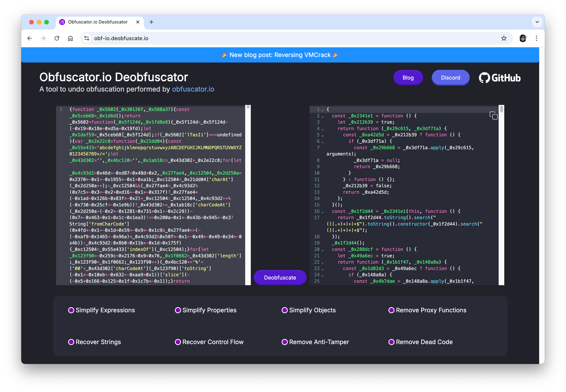Image resolution: width=566 pixels, height=392 pixels.
Task: Collapse code fold at output line 4
Action: (323, 129)
